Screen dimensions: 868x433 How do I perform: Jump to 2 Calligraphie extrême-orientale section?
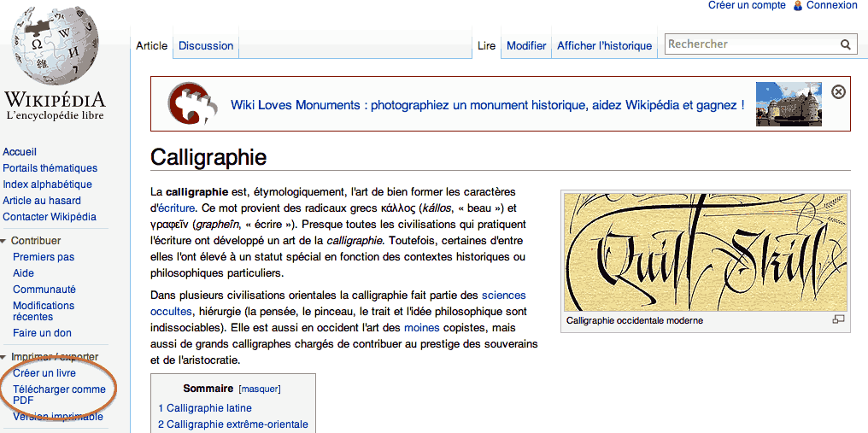click(x=233, y=424)
